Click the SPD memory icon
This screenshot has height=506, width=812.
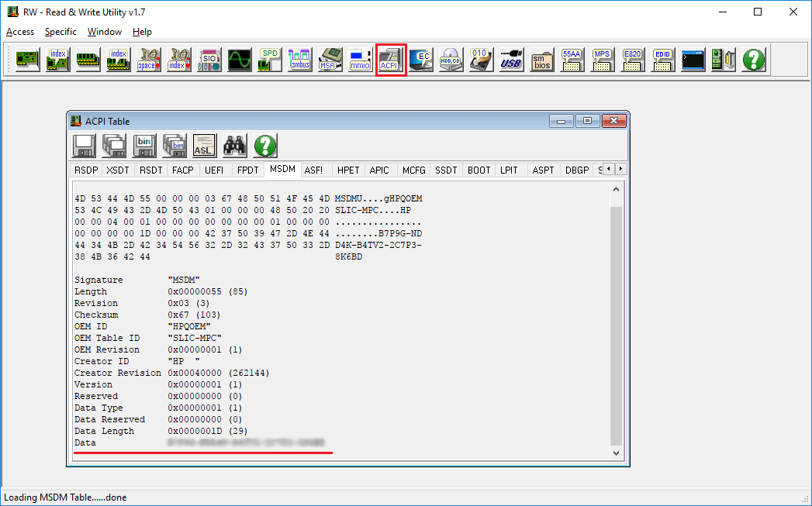click(x=269, y=60)
